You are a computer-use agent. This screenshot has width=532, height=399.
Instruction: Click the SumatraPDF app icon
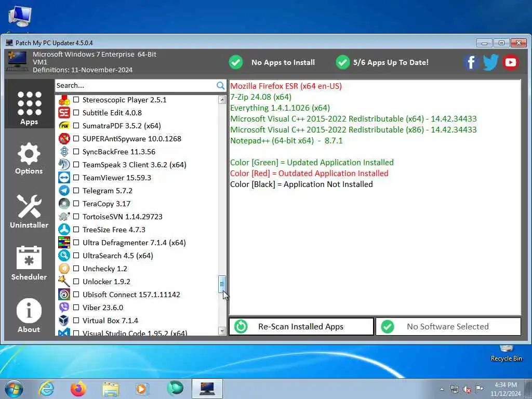point(64,126)
